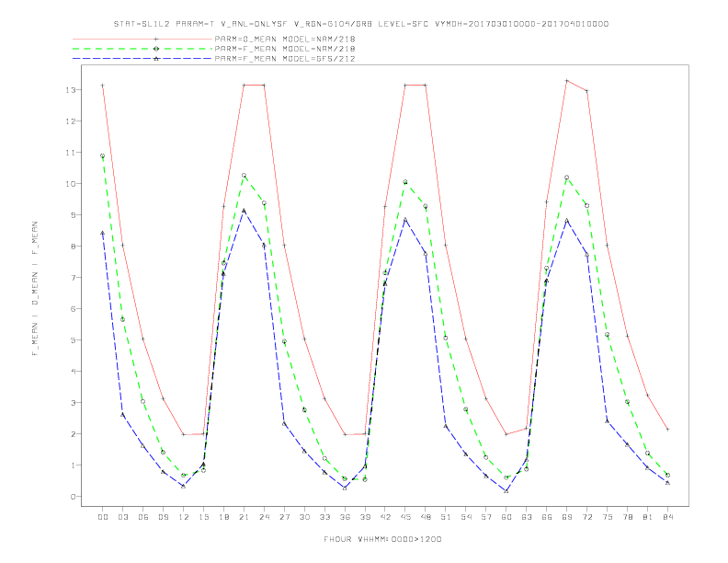This screenshot has width=728, height=563.
Task: Click y-axis tick label 9
Action: pos(73,215)
